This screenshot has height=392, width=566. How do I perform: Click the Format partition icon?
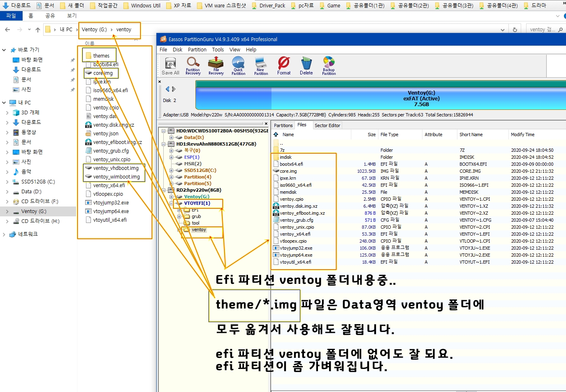(x=284, y=66)
